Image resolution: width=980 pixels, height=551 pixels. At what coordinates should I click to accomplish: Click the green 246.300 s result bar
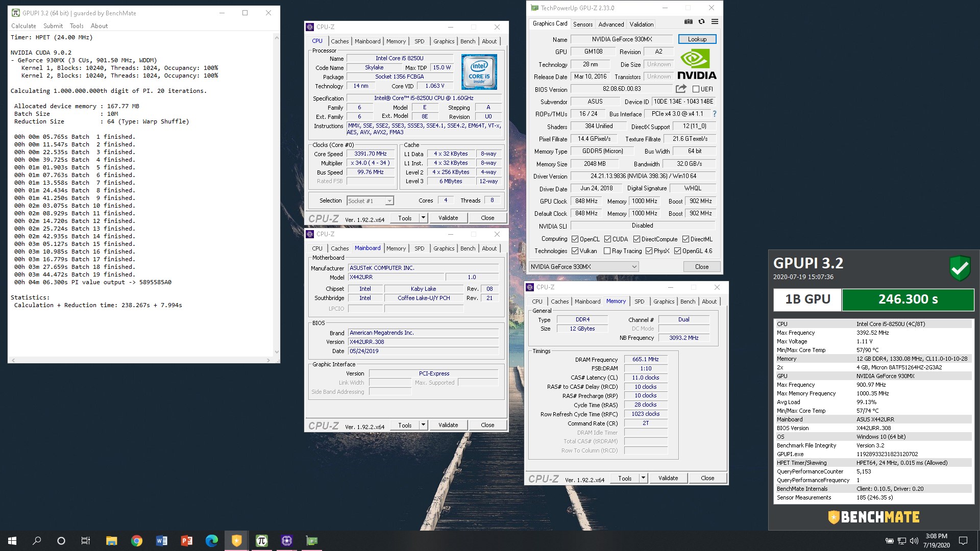pyautogui.click(x=908, y=299)
